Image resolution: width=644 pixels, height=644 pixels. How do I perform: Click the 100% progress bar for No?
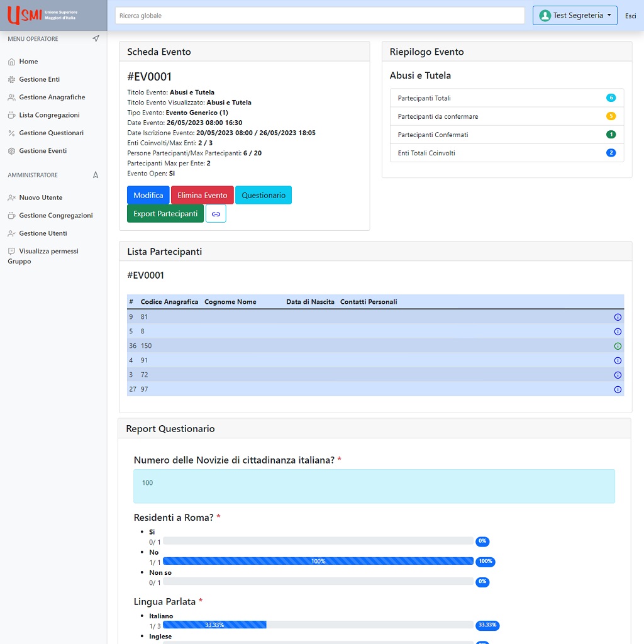click(318, 561)
